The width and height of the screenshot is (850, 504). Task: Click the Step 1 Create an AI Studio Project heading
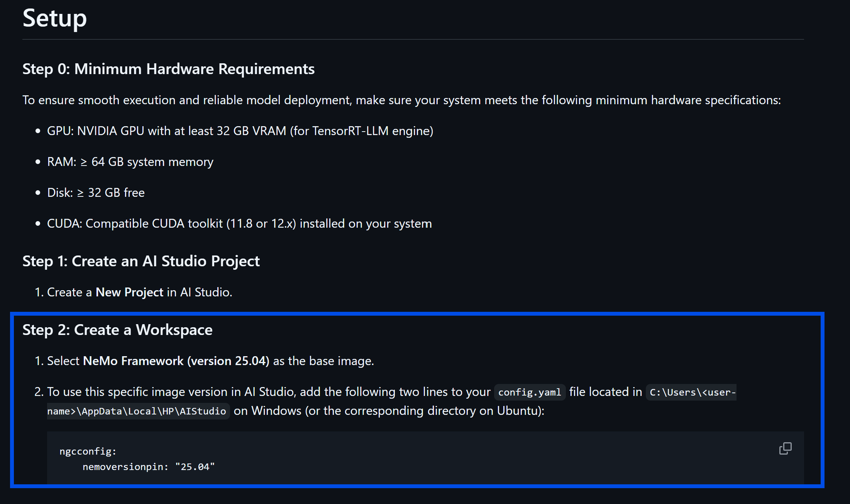pos(141,261)
